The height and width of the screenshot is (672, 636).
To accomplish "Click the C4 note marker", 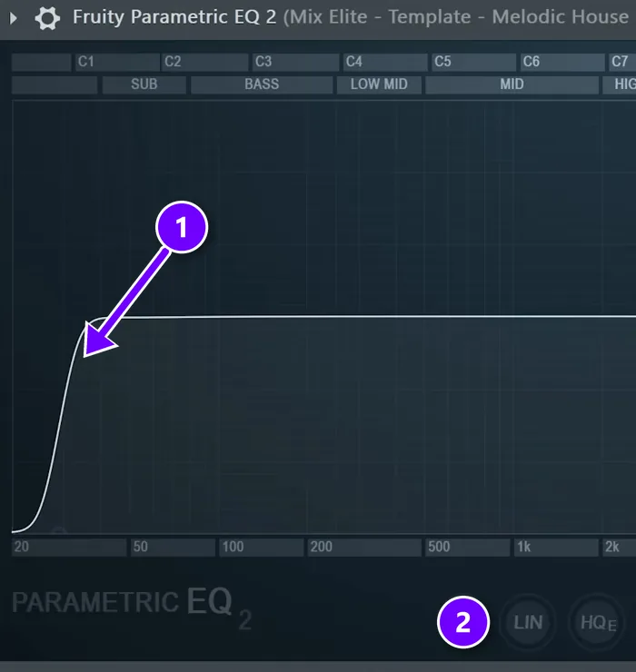I will click(384, 62).
